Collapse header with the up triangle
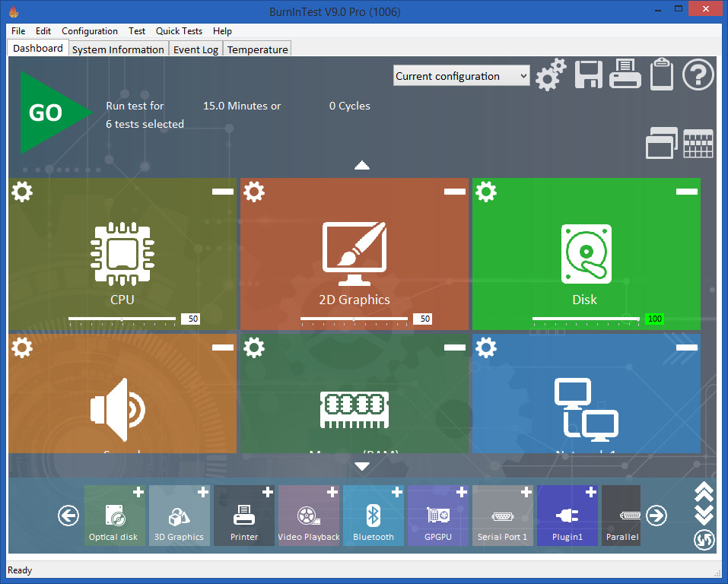 point(362,165)
